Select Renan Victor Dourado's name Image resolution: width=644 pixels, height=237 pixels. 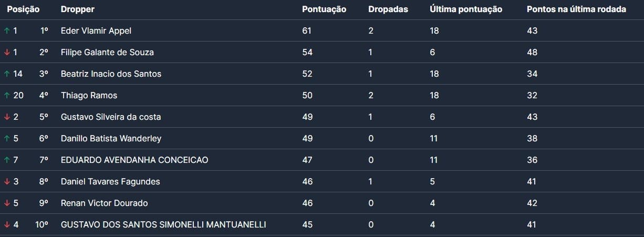click(104, 203)
